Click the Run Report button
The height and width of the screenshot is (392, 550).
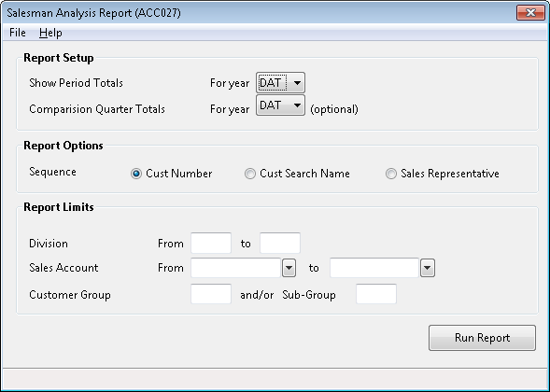coord(482,338)
